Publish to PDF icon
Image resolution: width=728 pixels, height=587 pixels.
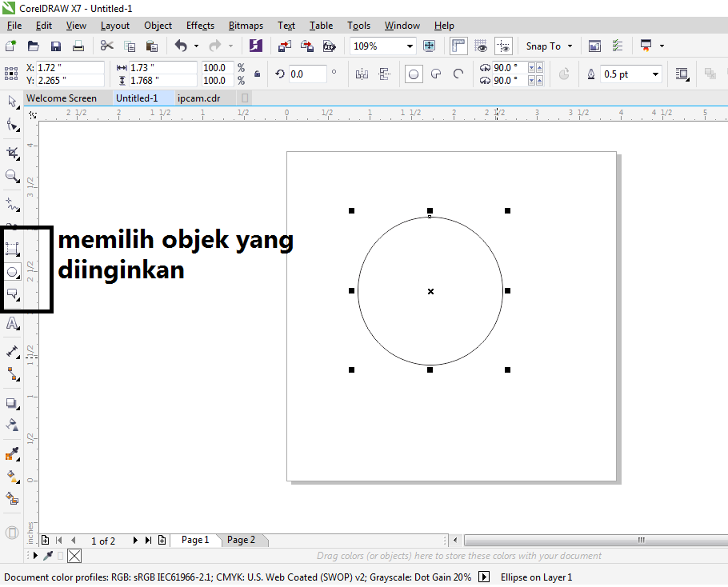pyautogui.click(x=329, y=46)
